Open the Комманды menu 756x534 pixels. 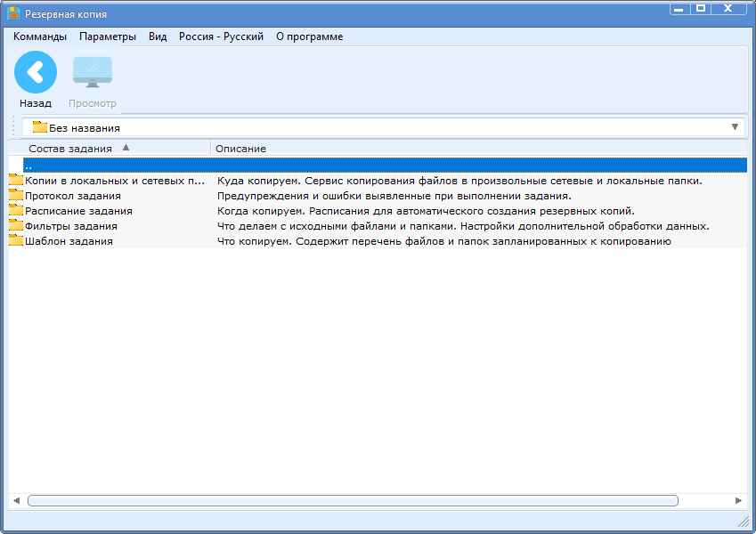40,36
